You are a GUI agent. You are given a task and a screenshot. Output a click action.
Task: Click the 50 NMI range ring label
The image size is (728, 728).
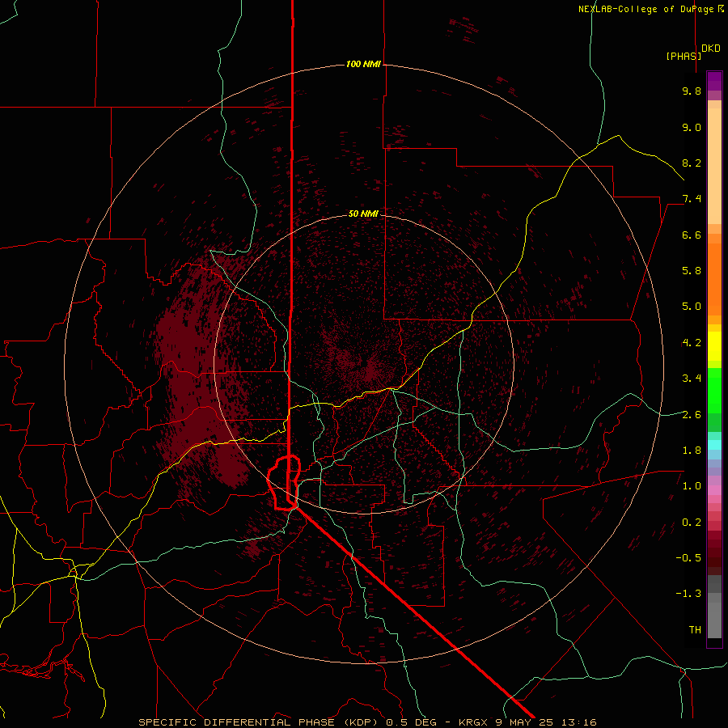[363, 214]
